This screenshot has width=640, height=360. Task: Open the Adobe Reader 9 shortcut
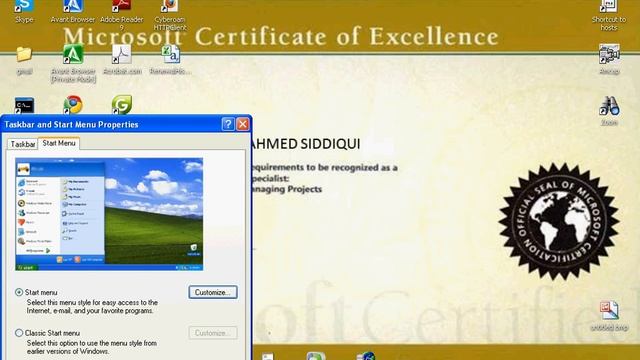pyautogui.click(x=122, y=14)
